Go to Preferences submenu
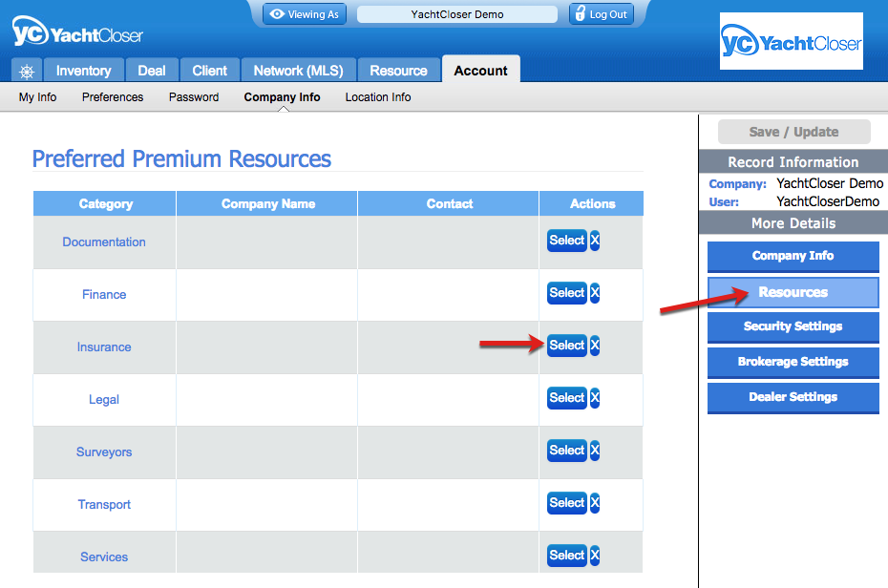This screenshot has width=888, height=588. pyautogui.click(x=113, y=97)
